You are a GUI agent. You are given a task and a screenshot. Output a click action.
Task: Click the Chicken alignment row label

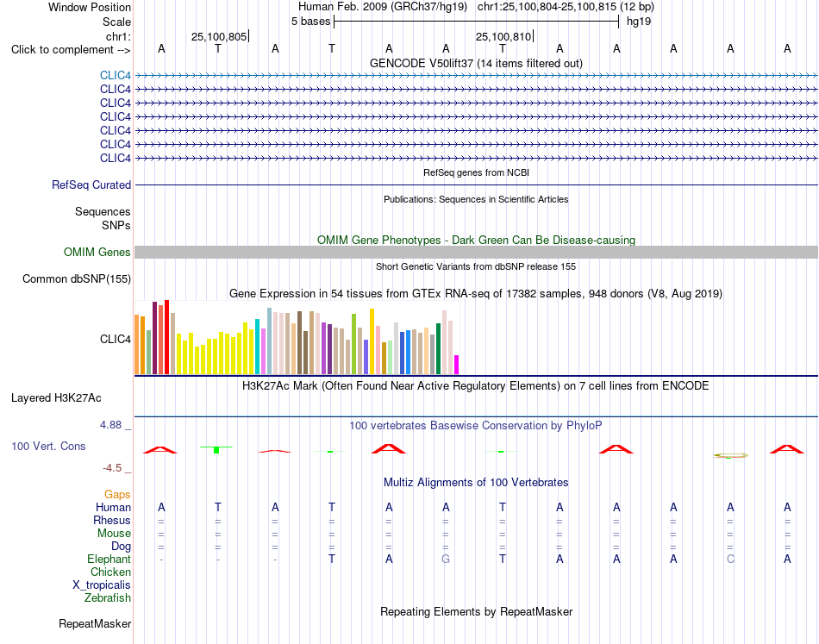110,572
